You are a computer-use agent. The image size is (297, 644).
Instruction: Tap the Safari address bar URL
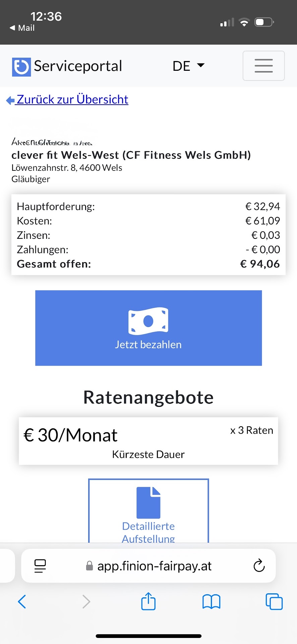154,566
